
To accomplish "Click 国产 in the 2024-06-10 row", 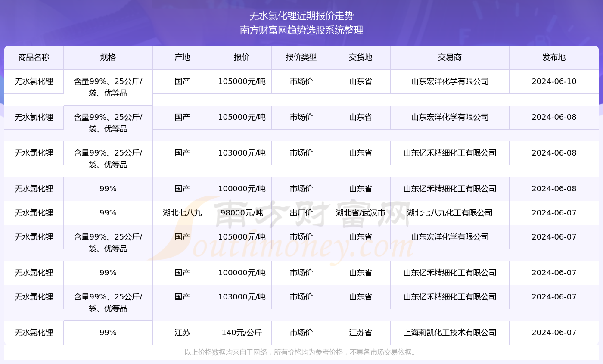I will [182, 81].
